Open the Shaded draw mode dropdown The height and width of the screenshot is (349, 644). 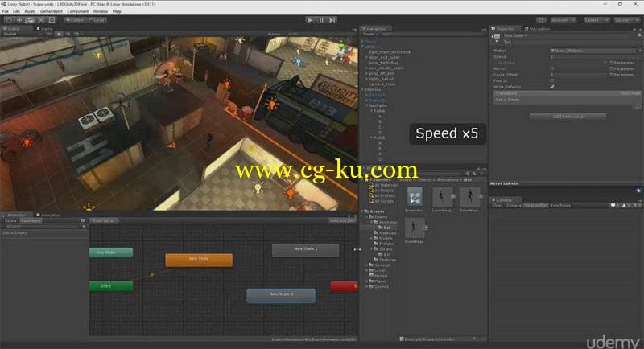(21, 34)
